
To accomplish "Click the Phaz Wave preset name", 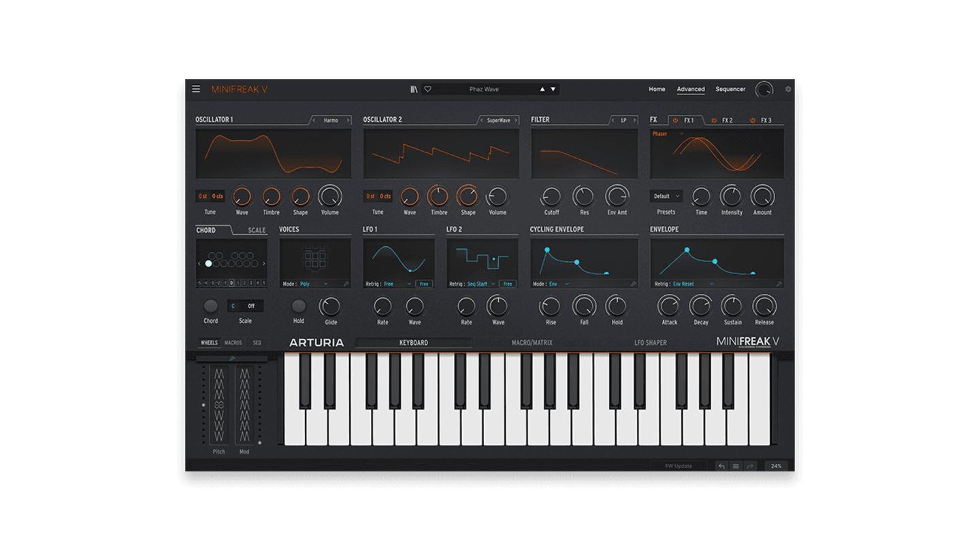I will (x=484, y=89).
